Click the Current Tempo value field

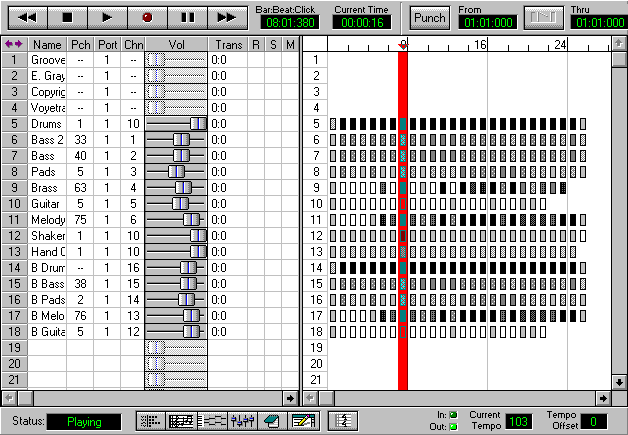pyautogui.click(x=518, y=422)
